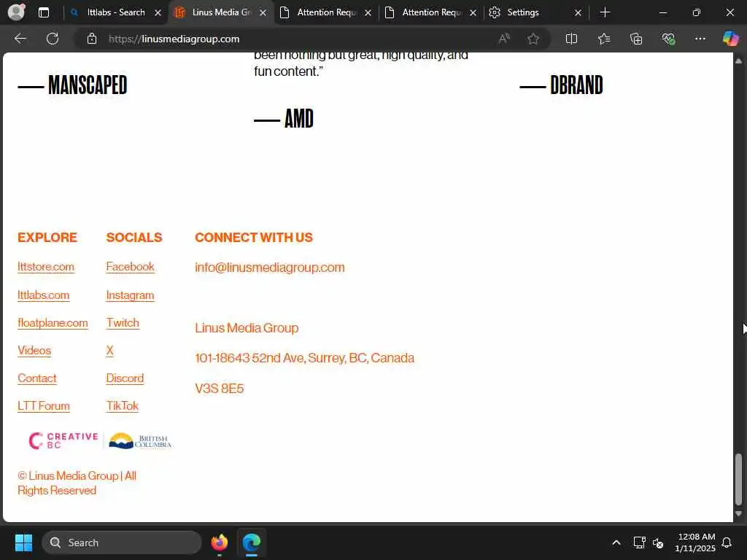
Task: Close the Linus Media Group tab
Action: click(263, 13)
